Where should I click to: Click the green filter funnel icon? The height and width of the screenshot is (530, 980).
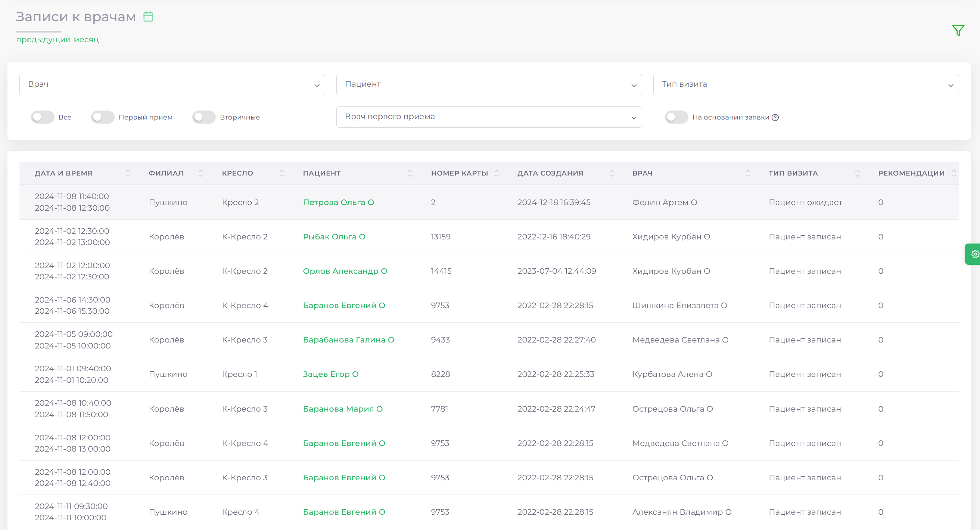pyautogui.click(x=958, y=30)
